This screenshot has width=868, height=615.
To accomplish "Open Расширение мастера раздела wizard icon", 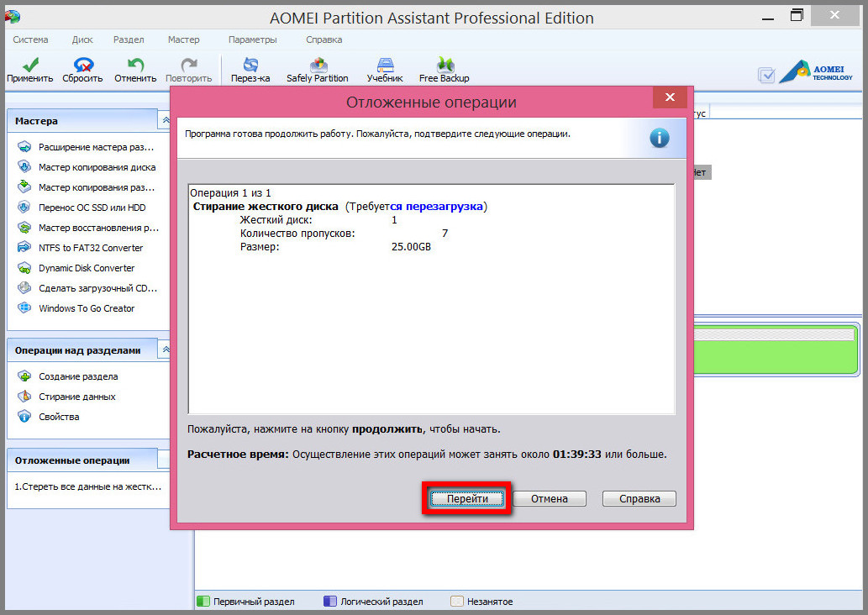I will point(24,147).
